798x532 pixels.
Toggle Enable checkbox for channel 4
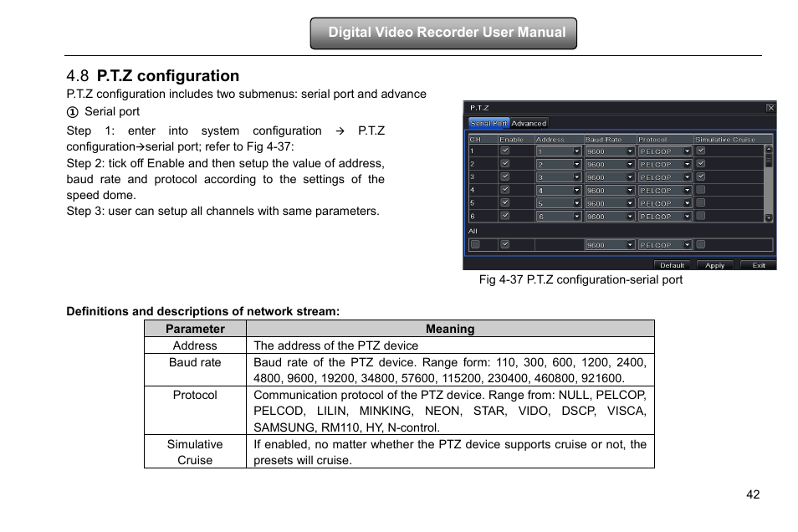[505, 189]
